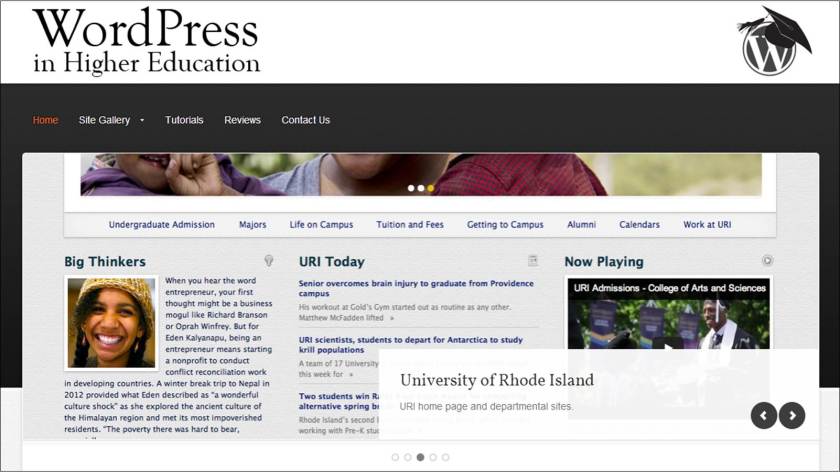Open the Site Gallery menu item
This screenshot has height=472, width=840.
pos(104,120)
